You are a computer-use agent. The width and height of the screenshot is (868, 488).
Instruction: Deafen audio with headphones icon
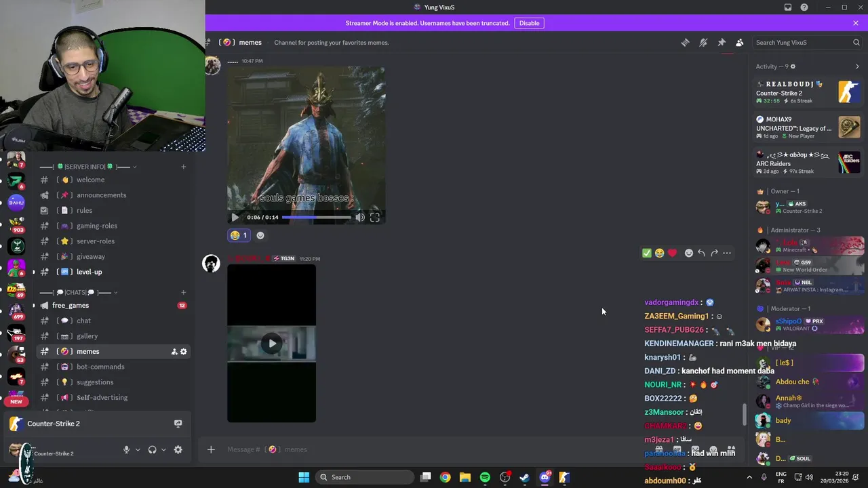pyautogui.click(x=152, y=449)
